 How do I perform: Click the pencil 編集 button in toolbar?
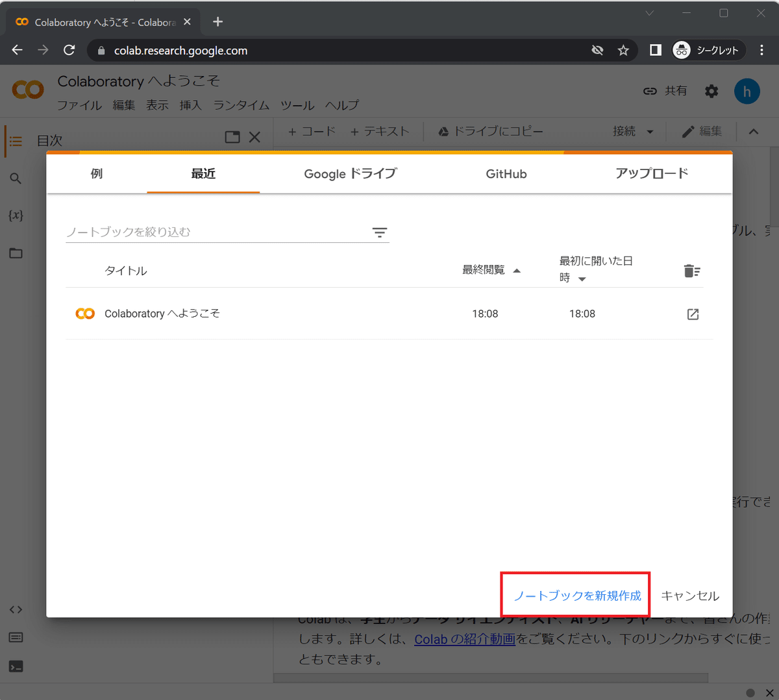pos(702,131)
